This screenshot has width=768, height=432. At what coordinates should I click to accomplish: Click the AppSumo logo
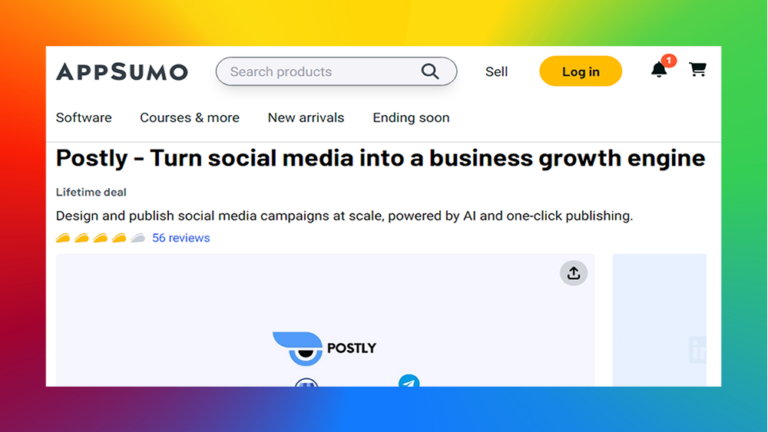[122, 72]
